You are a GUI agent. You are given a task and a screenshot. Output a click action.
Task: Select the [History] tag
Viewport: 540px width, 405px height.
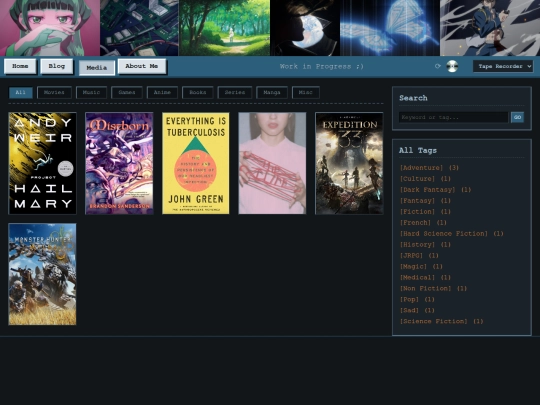(417, 245)
